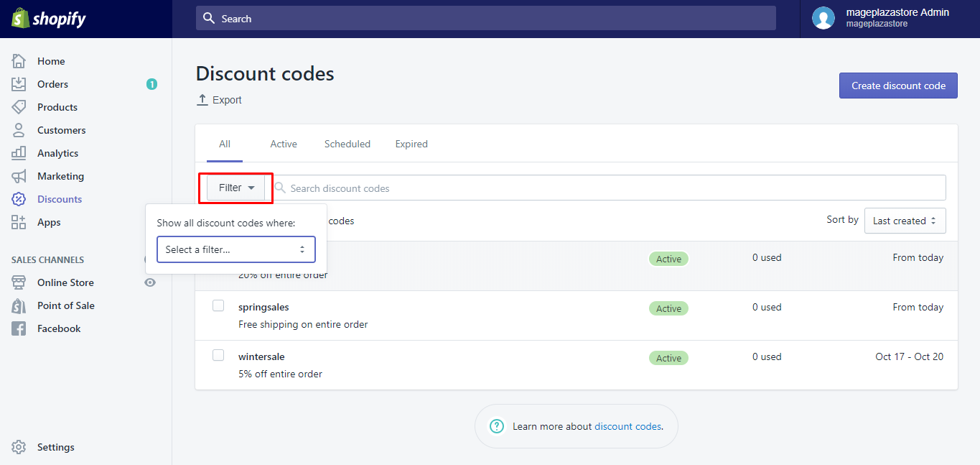Image resolution: width=980 pixels, height=465 pixels.
Task: Expand the 'Select a filter...' combo box
Action: point(235,249)
